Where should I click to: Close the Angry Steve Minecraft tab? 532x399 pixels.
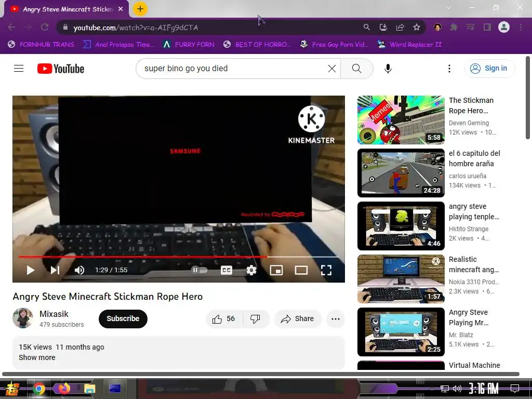[x=121, y=9]
